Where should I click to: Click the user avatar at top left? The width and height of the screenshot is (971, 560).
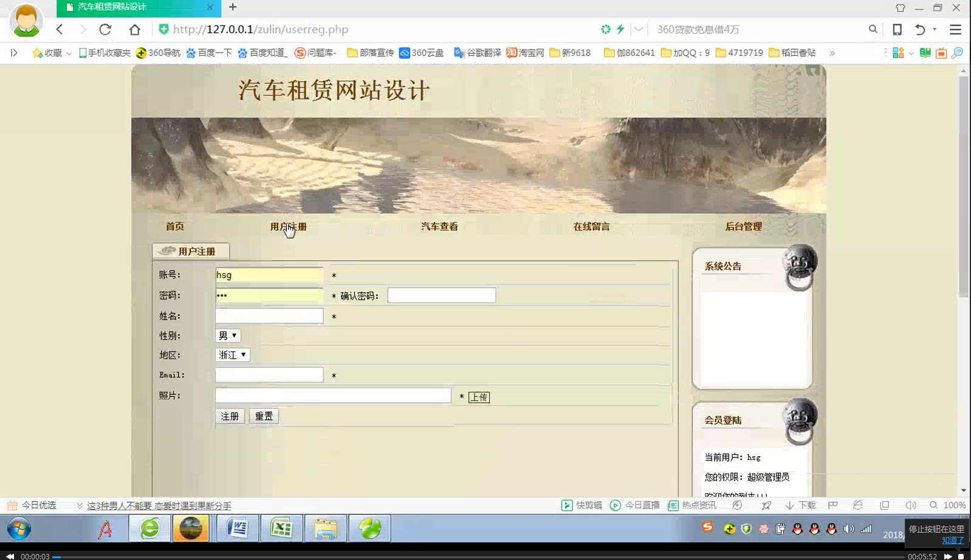(x=26, y=20)
